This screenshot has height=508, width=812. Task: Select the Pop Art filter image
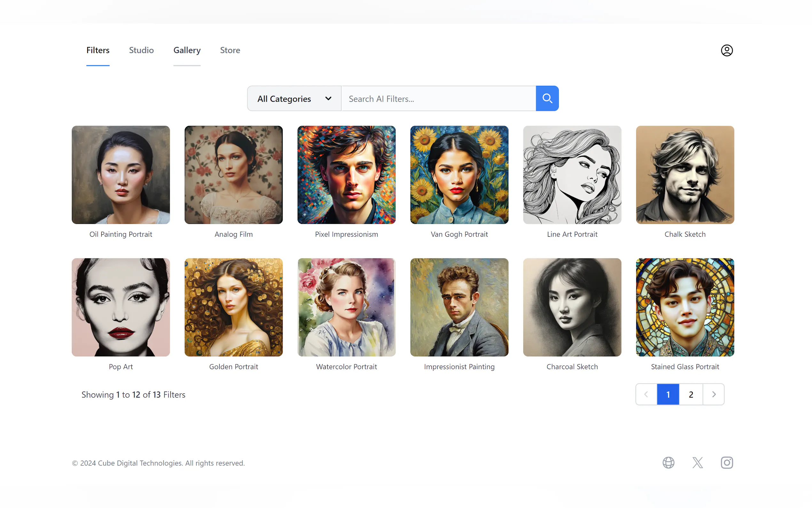click(121, 307)
